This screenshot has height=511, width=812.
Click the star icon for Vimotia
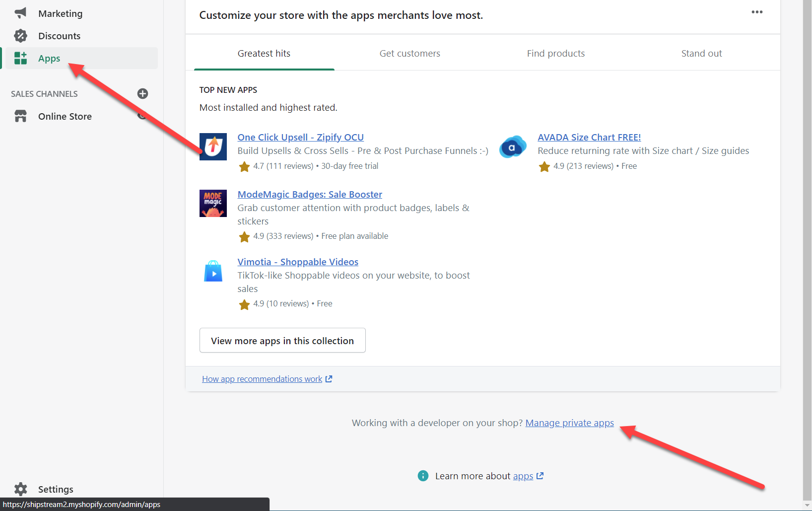(x=244, y=304)
